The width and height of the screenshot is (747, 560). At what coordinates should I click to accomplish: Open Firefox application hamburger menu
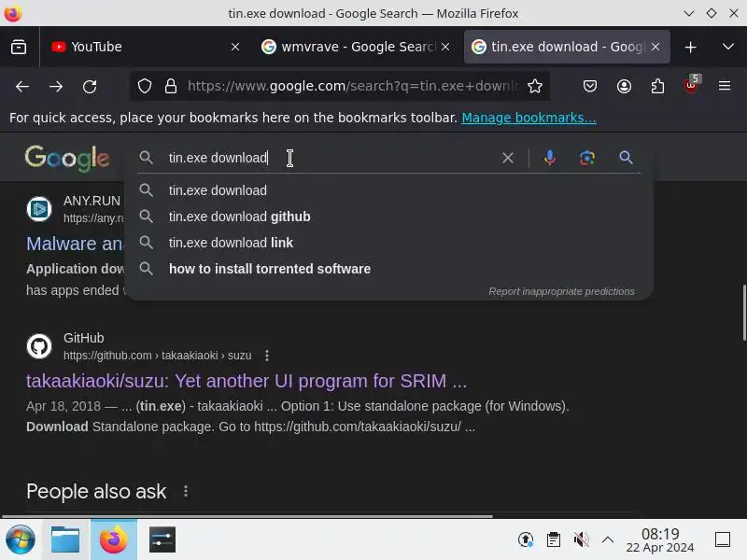click(725, 86)
